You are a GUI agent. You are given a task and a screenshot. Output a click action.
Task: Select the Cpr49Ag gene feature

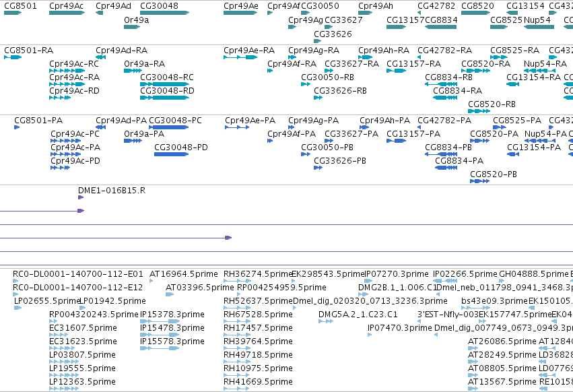click(292, 27)
